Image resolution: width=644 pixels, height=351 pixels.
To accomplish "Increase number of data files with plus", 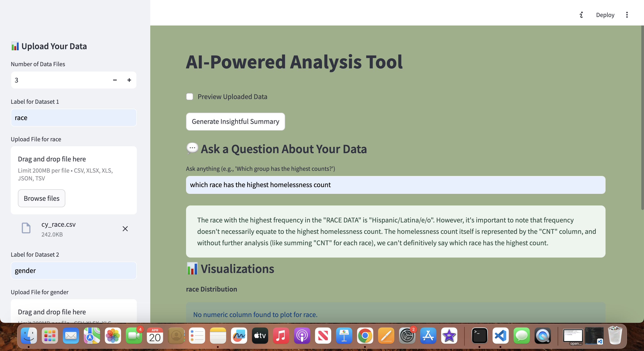I will 129,80.
